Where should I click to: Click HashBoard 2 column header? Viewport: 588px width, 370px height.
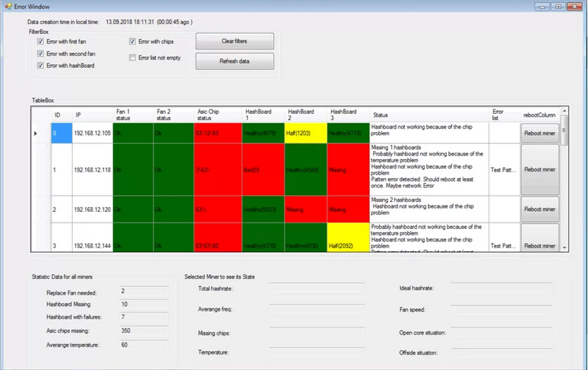306,115
